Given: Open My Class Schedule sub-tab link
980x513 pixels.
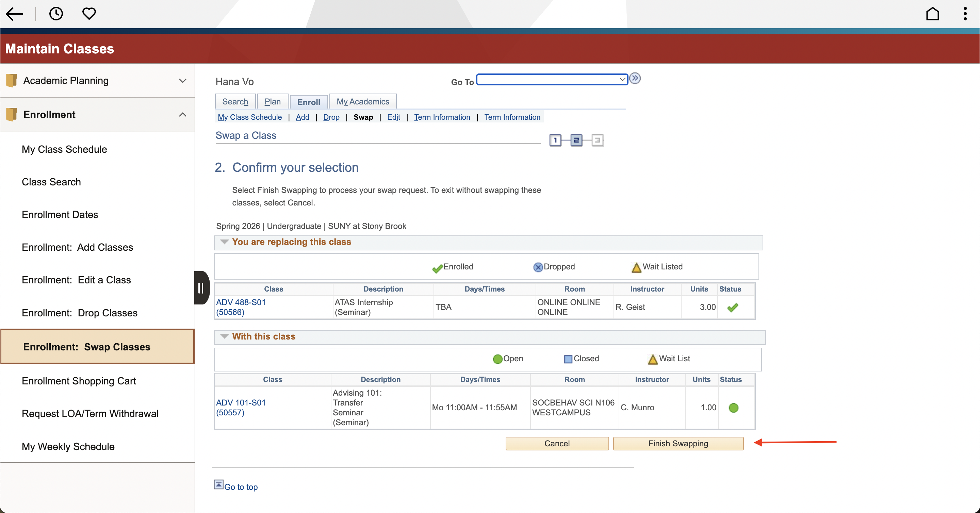Looking at the screenshot, I should [x=249, y=117].
